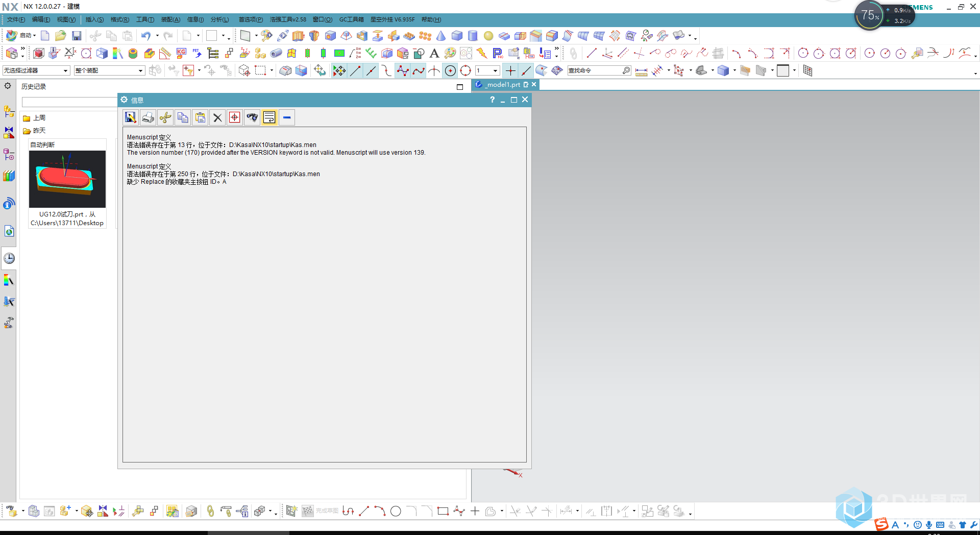Collapse the 昨天 history folder

pyautogui.click(x=34, y=131)
